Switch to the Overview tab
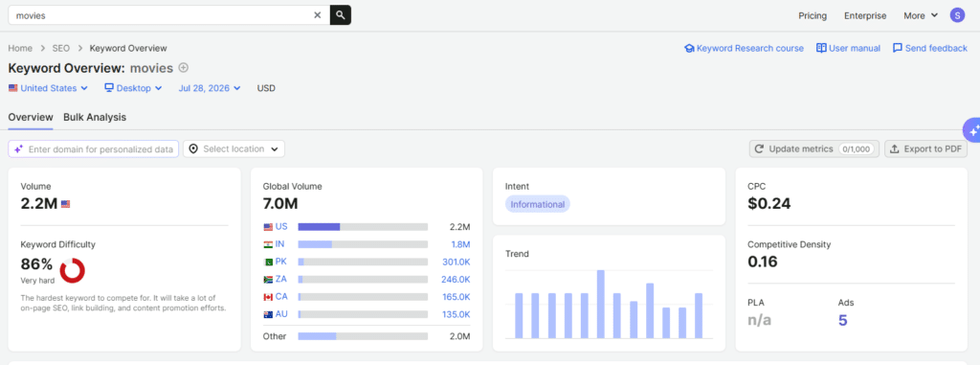980x365 pixels. (31, 117)
